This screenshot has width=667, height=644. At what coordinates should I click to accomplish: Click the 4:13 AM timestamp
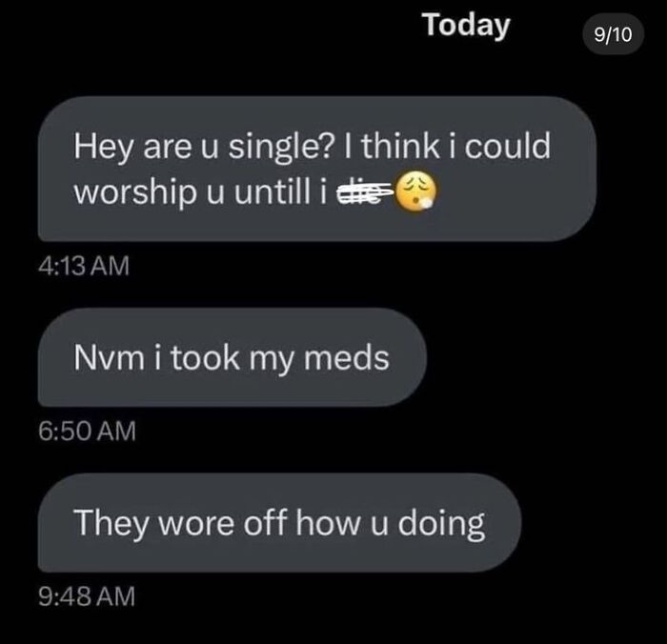point(80,266)
